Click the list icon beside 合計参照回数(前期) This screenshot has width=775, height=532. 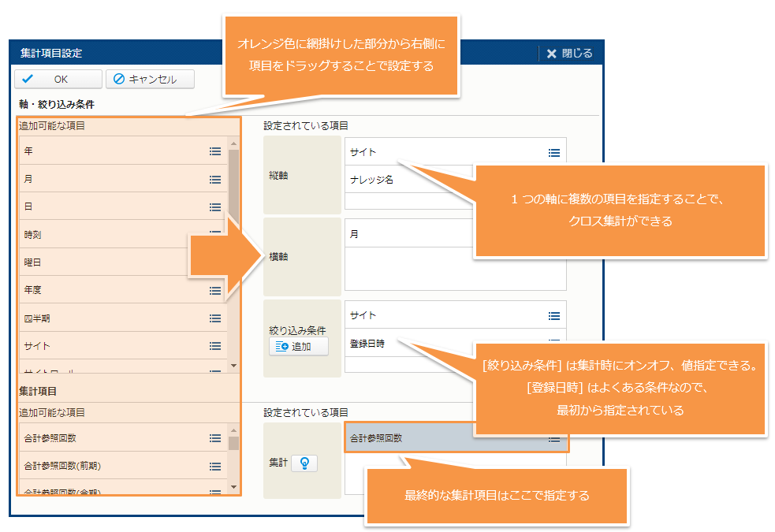click(214, 467)
